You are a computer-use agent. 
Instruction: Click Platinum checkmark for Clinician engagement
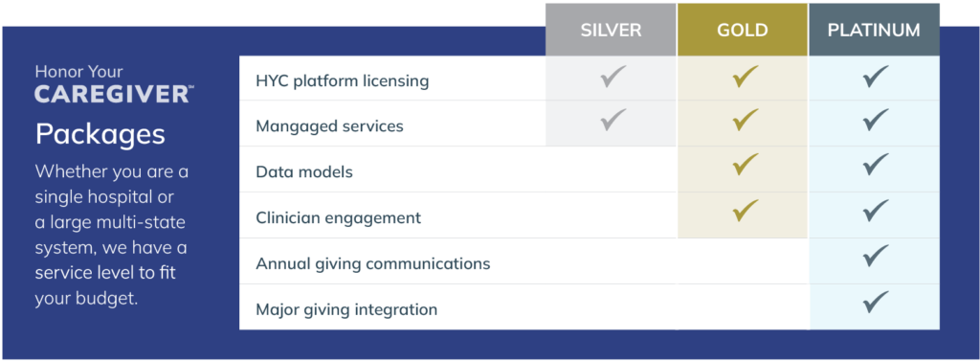875,211
